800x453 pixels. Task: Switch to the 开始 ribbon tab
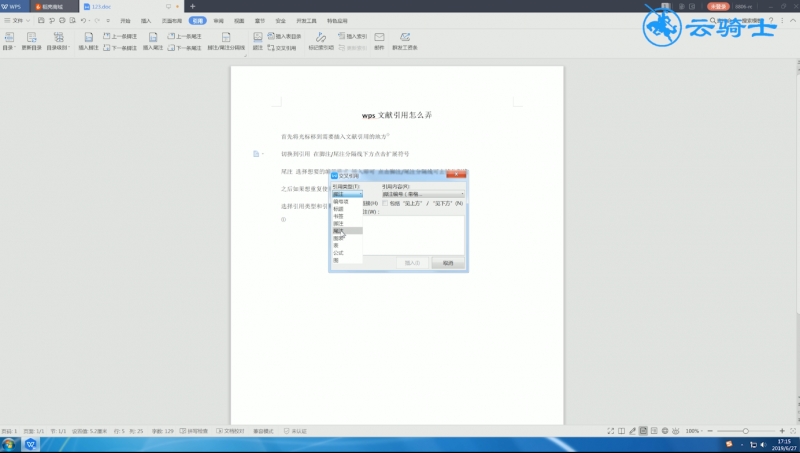tap(125, 21)
